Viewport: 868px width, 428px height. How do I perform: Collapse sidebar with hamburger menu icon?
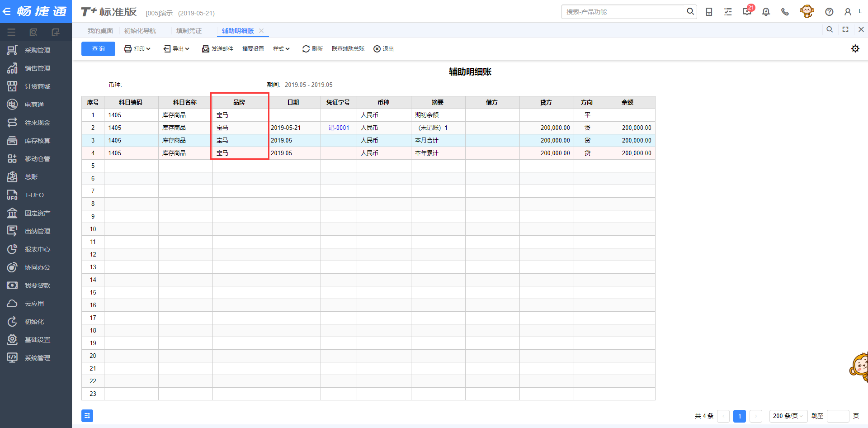pos(11,32)
